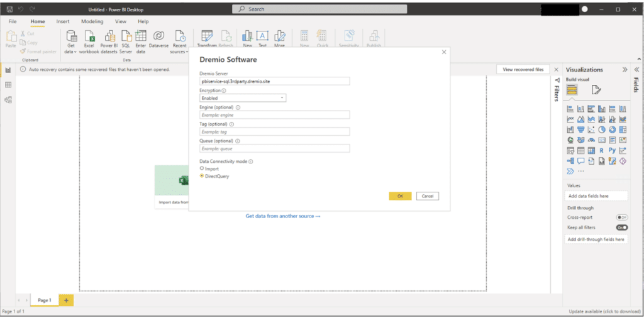Choose the line chart visual
The height and width of the screenshot is (318, 644).
point(570,119)
